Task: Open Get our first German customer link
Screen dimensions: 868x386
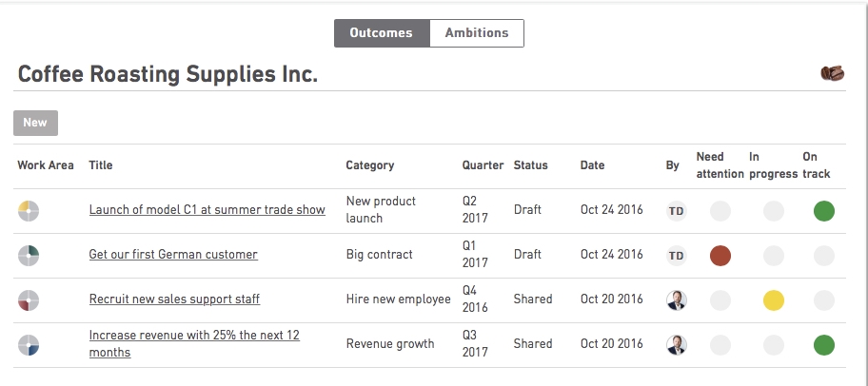Action: click(173, 255)
